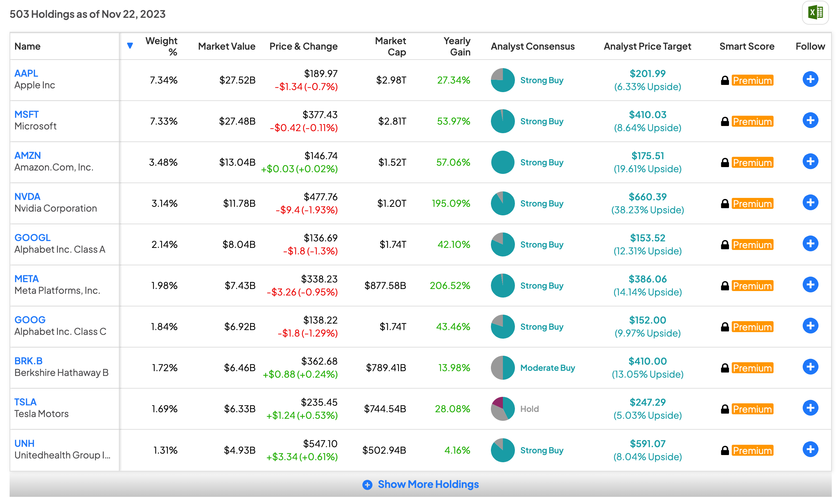This screenshot has width=840, height=504.
Task: Open AMZN ticker link
Action: pyautogui.click(x=27, y=155)
